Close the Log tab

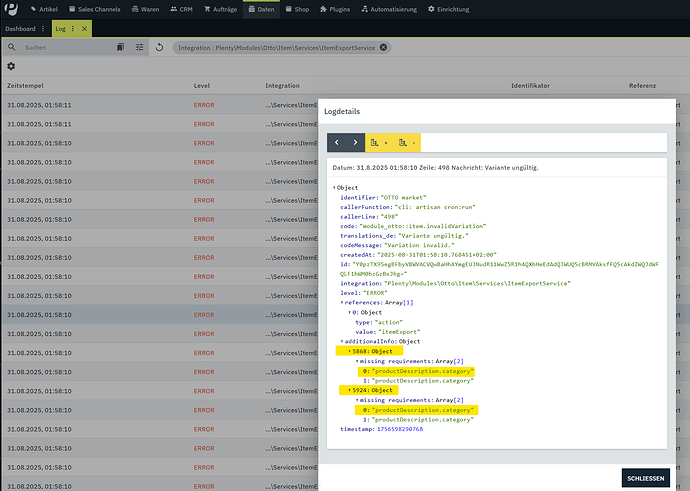(84, 29)
